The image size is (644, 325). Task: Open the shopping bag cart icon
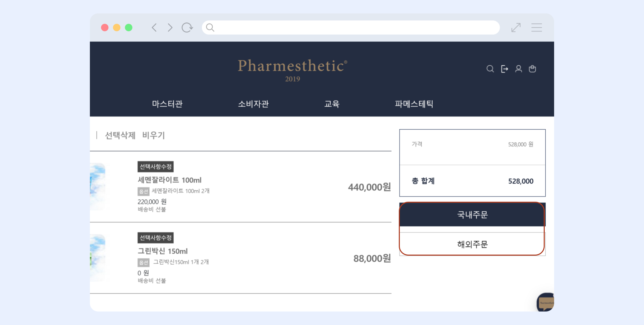(532, 69)
